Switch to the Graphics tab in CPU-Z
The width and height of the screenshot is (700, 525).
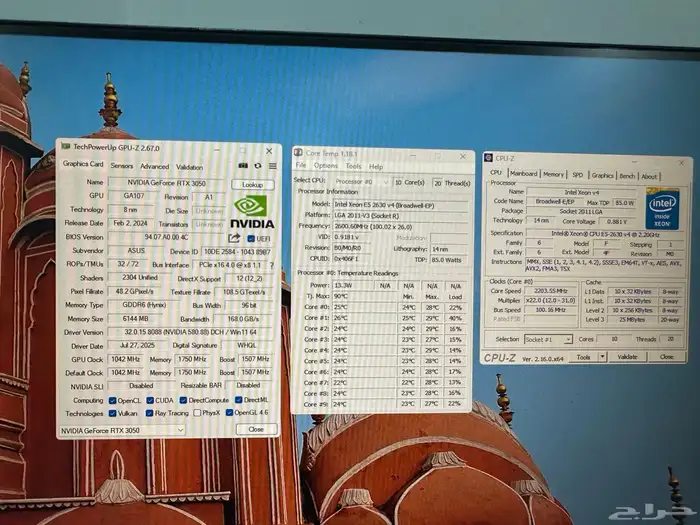click(x=603, y=175)
